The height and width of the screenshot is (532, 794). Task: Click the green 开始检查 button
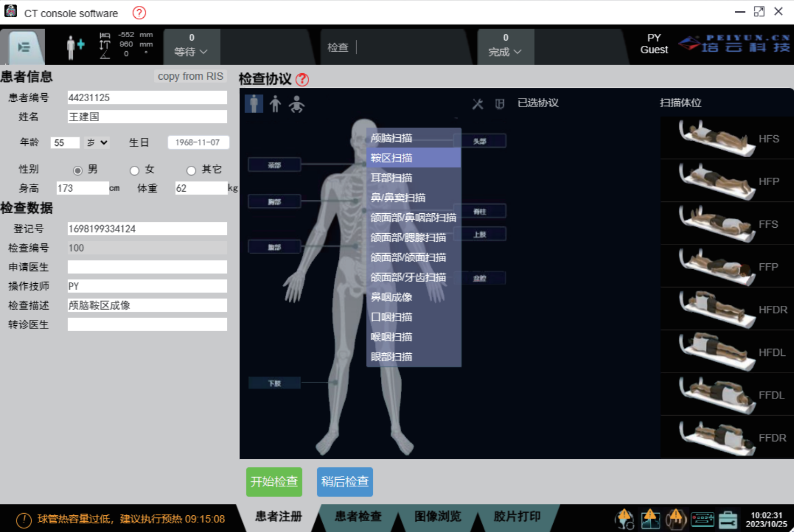point(274,481)
